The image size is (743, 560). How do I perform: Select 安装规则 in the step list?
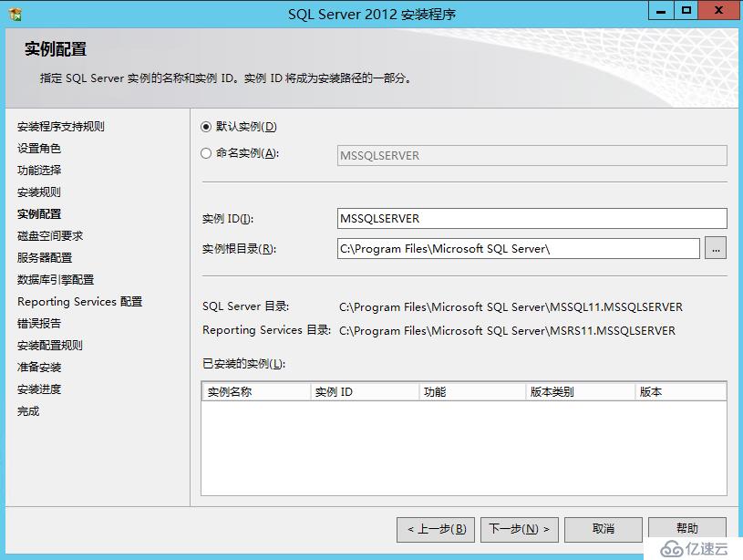[x=39, y=192]
